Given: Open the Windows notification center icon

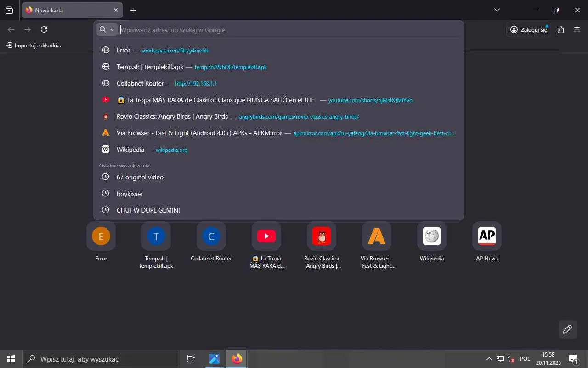Looking at the screenshot, I should click(573, 359).
